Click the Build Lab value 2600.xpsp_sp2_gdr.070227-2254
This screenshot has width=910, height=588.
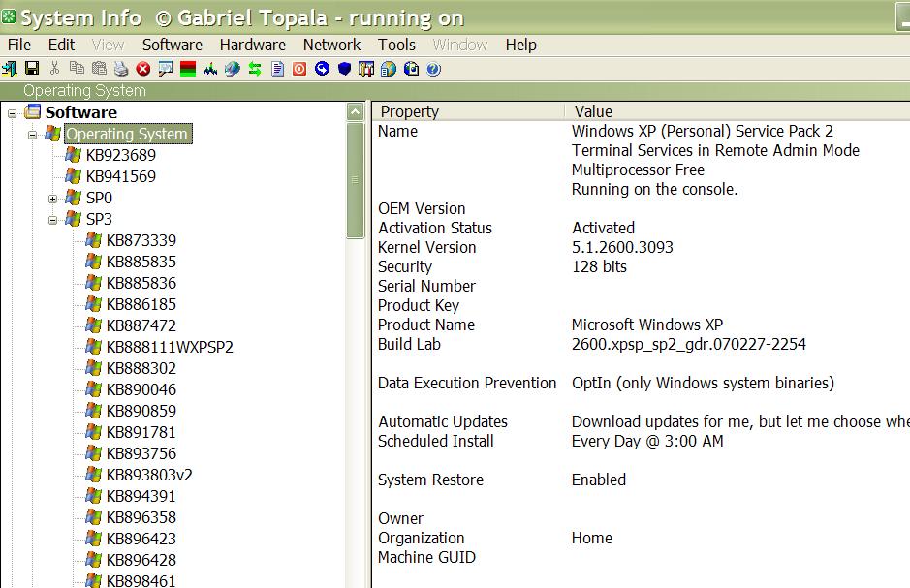(688, 345)
